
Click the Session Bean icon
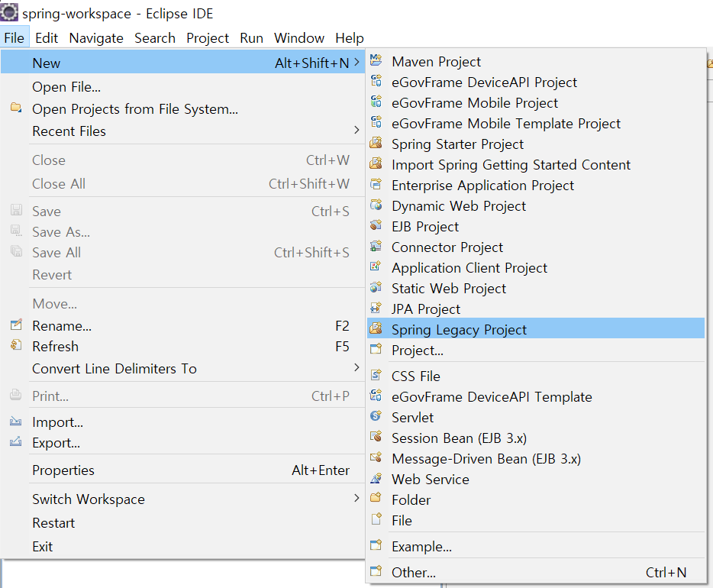coord(376,437)
